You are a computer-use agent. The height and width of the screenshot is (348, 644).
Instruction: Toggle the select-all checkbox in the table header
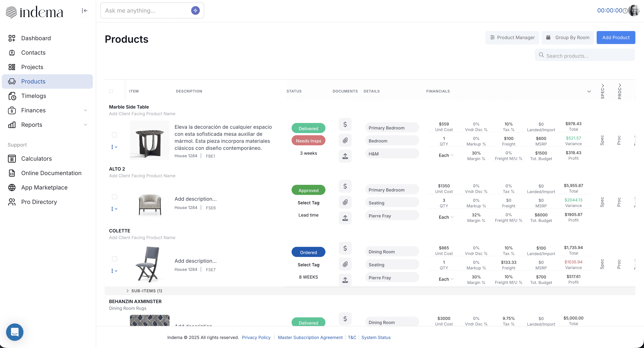click(111, 91)
